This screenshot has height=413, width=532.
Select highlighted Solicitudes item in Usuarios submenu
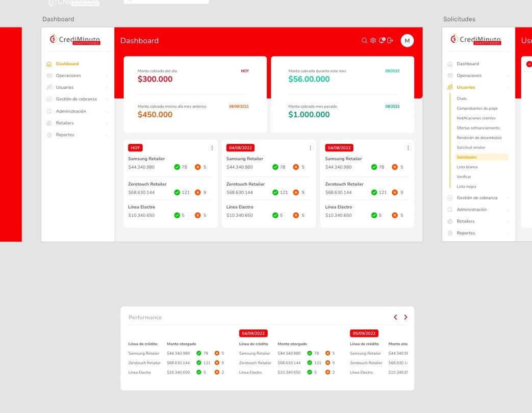click(467, 157)
